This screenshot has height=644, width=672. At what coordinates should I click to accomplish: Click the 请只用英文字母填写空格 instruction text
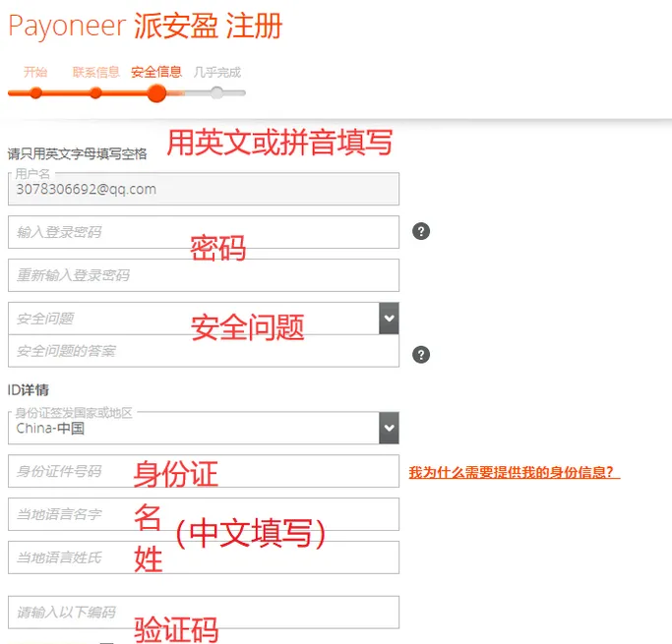[77, 153]
